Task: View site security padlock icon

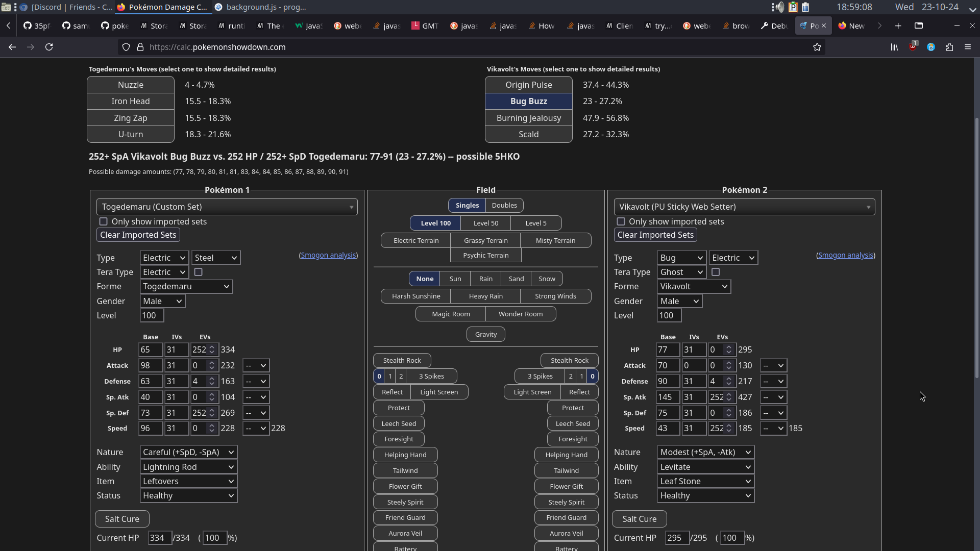Action: click(x=140, y=47)
